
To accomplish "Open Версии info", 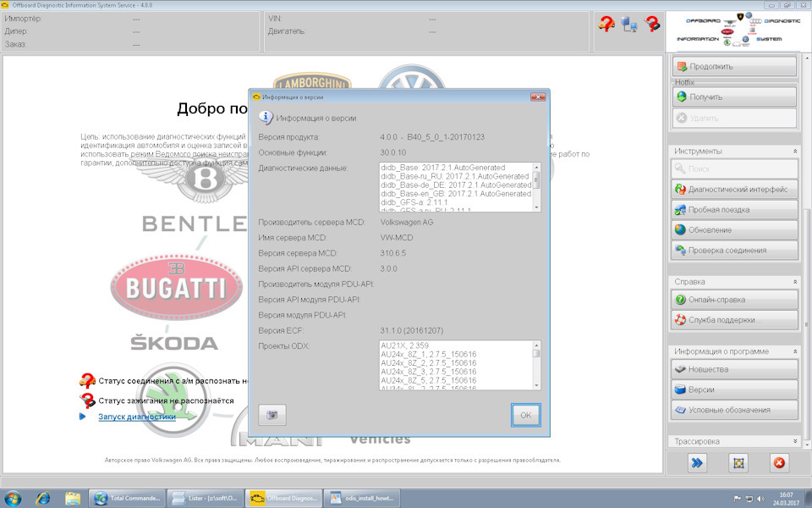I will (734, 389).
